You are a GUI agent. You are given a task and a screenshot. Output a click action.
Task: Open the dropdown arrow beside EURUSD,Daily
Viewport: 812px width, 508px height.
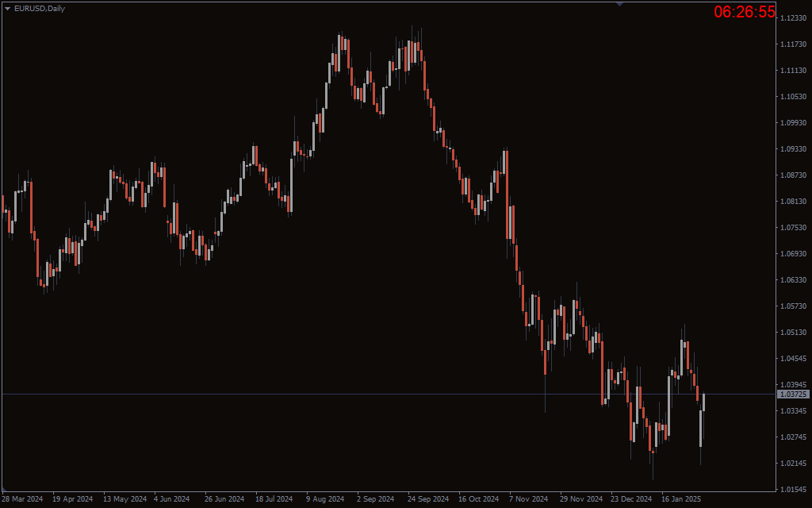pyautogui.click(x=7, y=9)
